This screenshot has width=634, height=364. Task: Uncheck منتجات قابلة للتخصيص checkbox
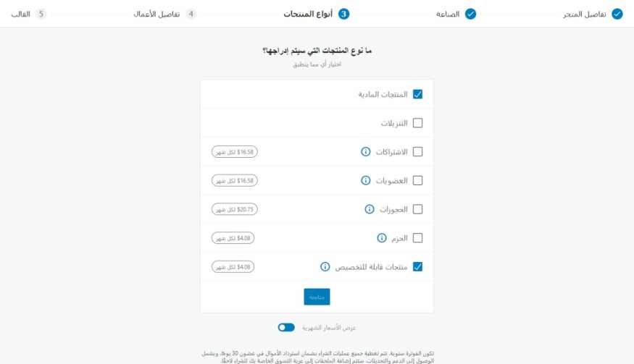[x=417, y=266]
